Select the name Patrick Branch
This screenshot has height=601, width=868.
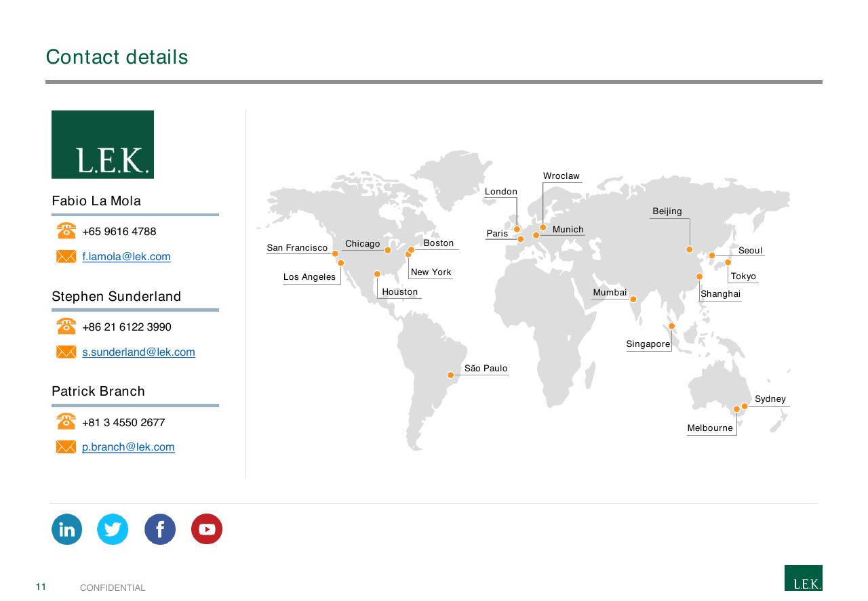pos(98,391)
